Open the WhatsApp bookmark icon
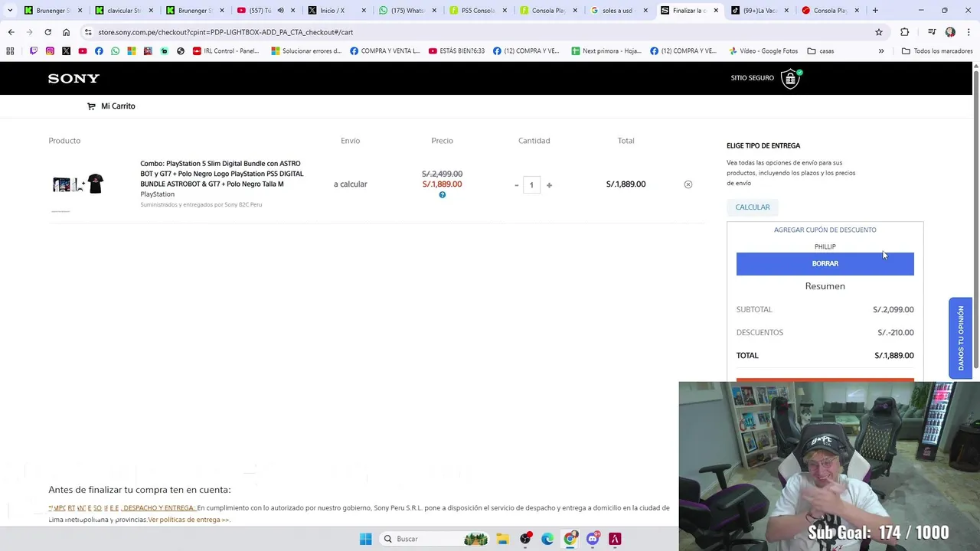 (115, 51)
